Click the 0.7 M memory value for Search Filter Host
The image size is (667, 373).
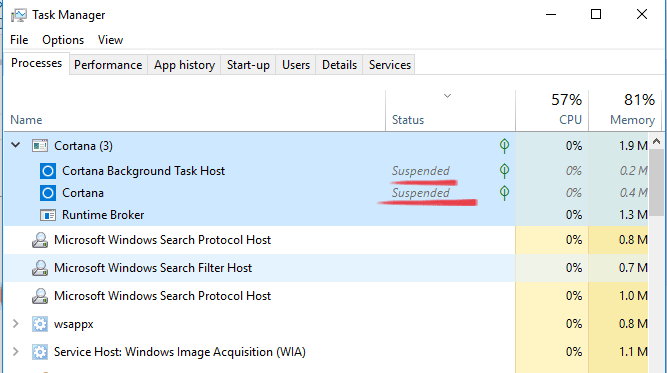(x=633, y=268)
